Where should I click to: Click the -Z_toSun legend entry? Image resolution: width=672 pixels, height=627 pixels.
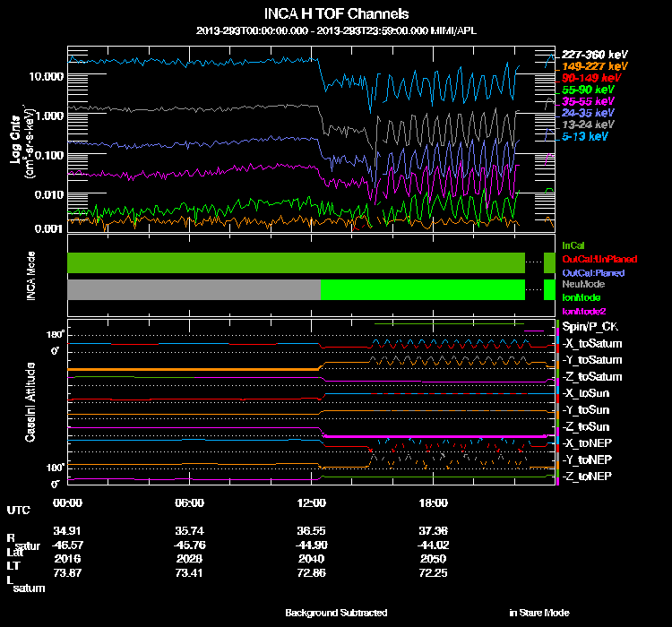586,426
